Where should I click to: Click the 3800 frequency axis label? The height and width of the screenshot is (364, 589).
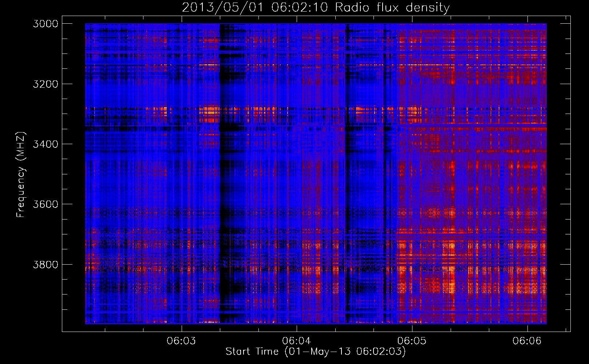pos(46,264)
